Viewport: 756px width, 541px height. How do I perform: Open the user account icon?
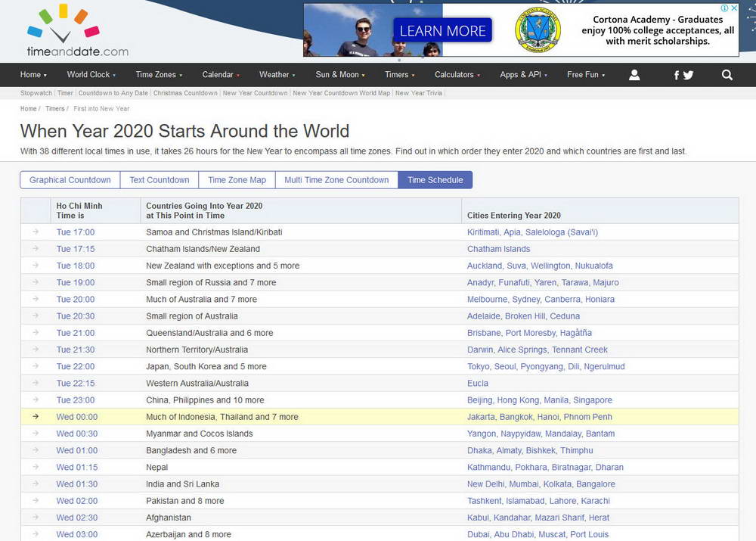tap(634, 75)
